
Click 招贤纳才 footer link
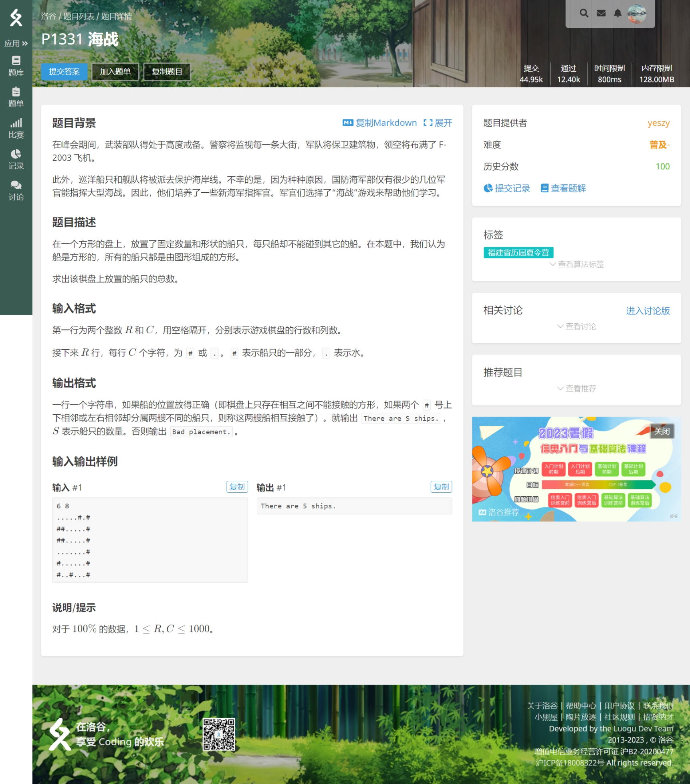tap(658, 717)
